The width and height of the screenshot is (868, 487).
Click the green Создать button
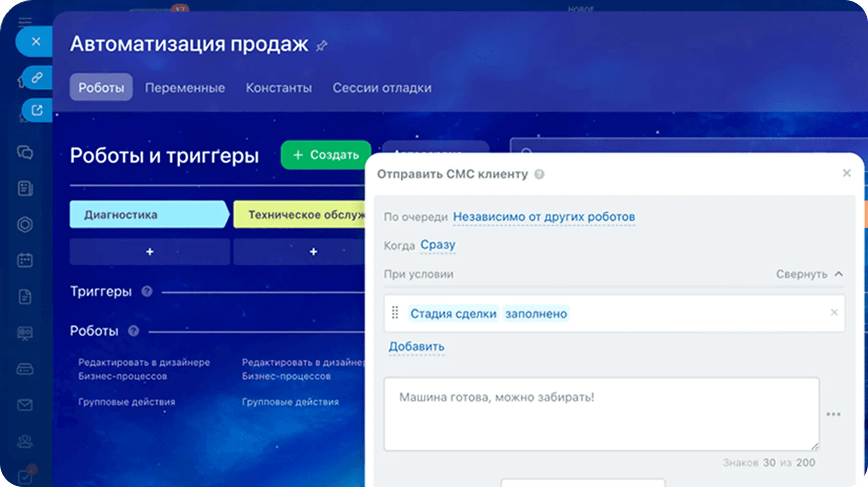point(326,155)
